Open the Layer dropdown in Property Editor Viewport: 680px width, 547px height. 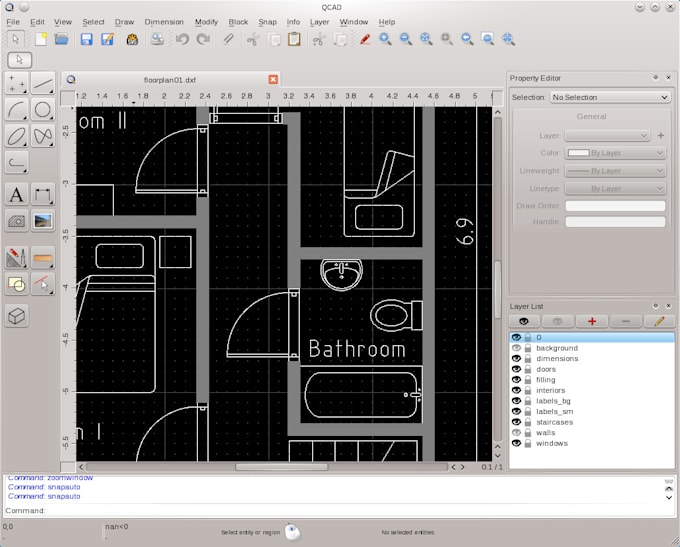pyautogui.click(x=607, y=136)
